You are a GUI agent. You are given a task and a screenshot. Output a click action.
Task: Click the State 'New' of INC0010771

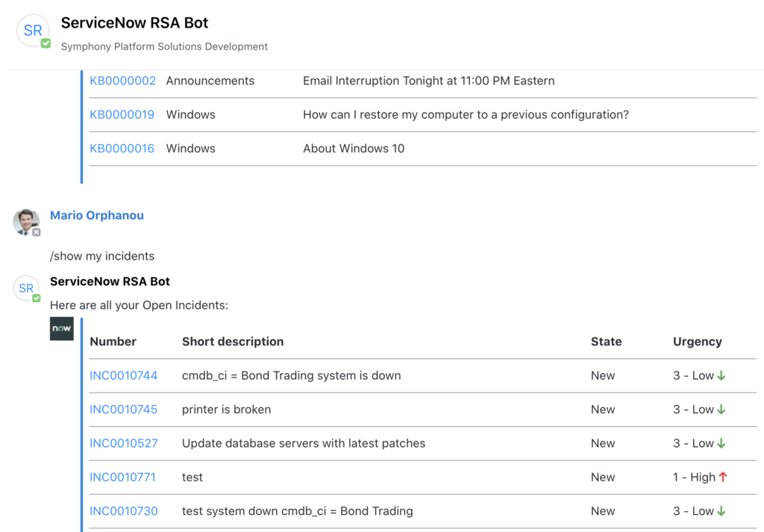603,478
